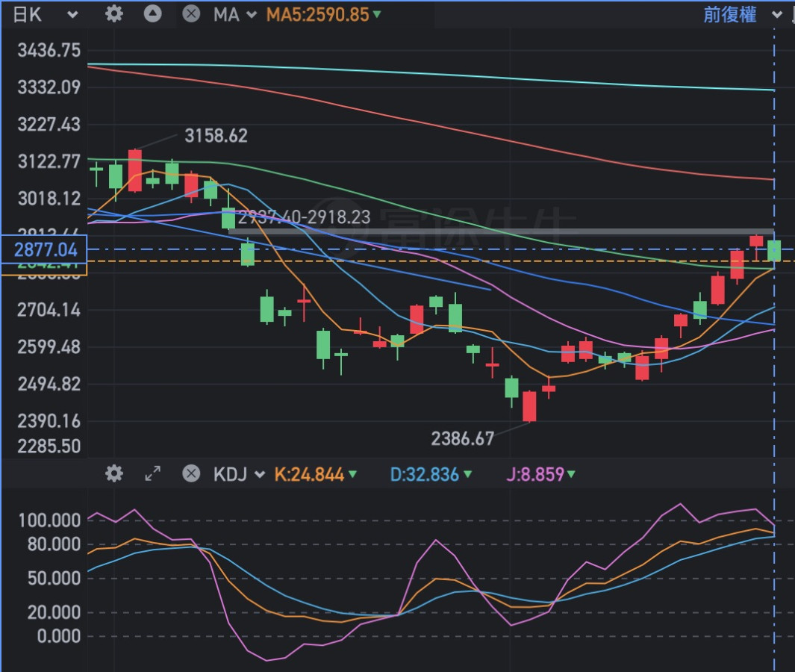
Task: Click the red candlestick at the 2386.67 low
Action: tap(529, 406)
